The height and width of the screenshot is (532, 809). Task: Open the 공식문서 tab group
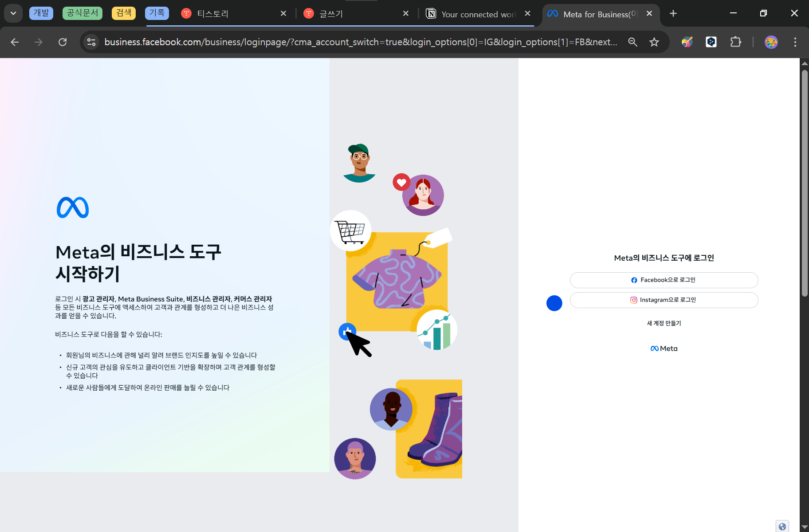[82, 13]
